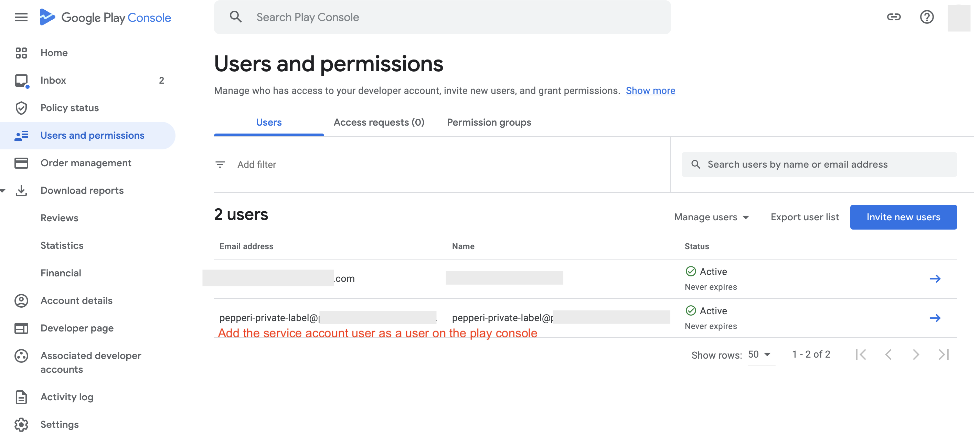Viewport: 980px width, 444px height.
Task: Open Financial reports
Action: tap(61, 273)
